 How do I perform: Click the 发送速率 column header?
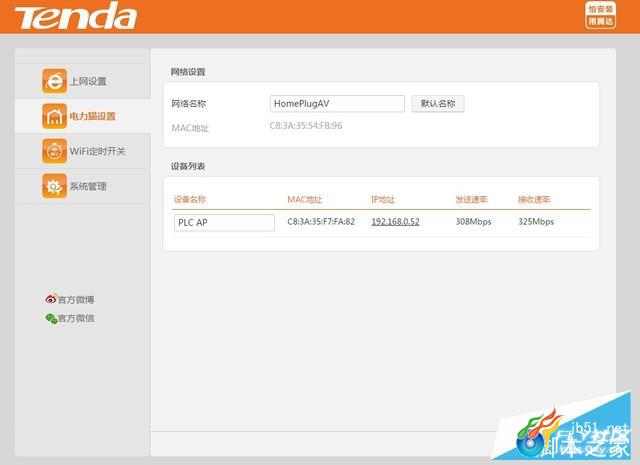point(471,199)
